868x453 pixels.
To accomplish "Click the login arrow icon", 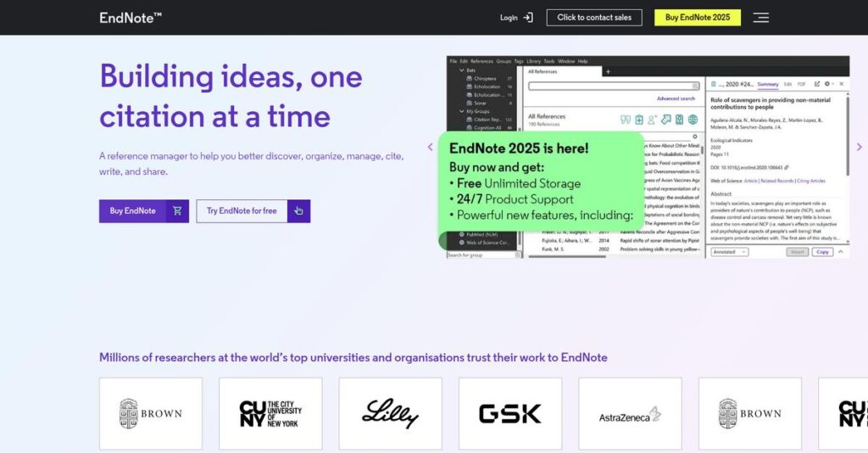I will tap(528, 18).
